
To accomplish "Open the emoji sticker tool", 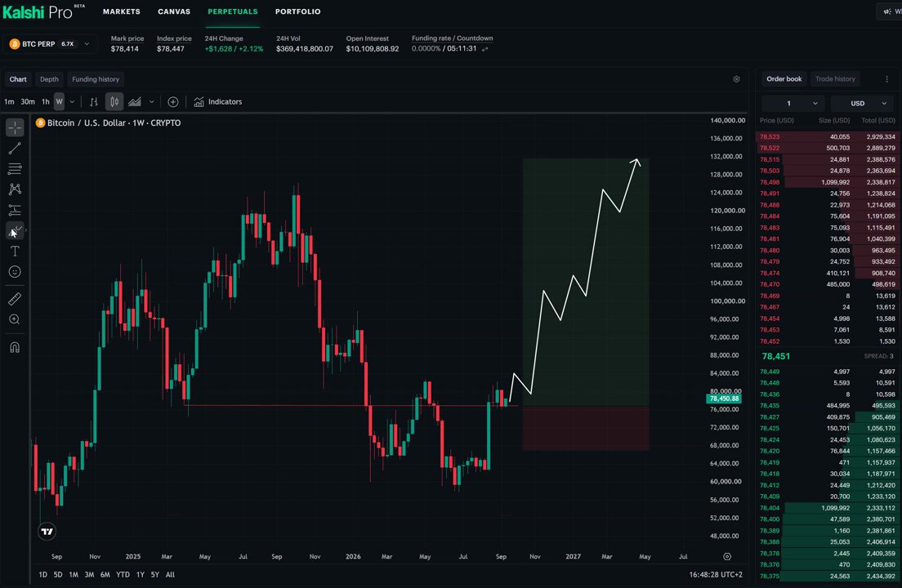I will point(15,272).
